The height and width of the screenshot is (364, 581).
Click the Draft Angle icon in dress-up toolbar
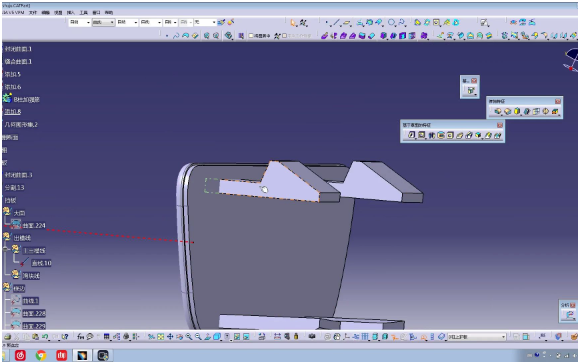pos(517,111)
